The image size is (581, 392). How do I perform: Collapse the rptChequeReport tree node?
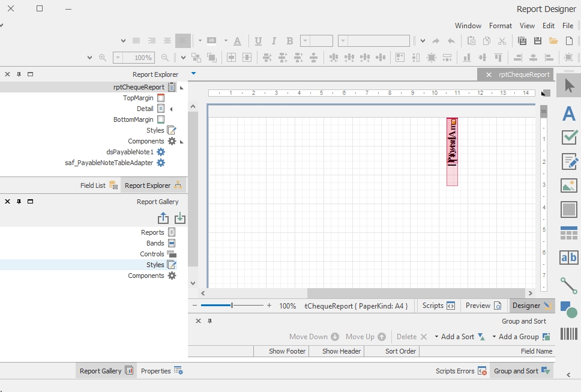click(182, 88)
